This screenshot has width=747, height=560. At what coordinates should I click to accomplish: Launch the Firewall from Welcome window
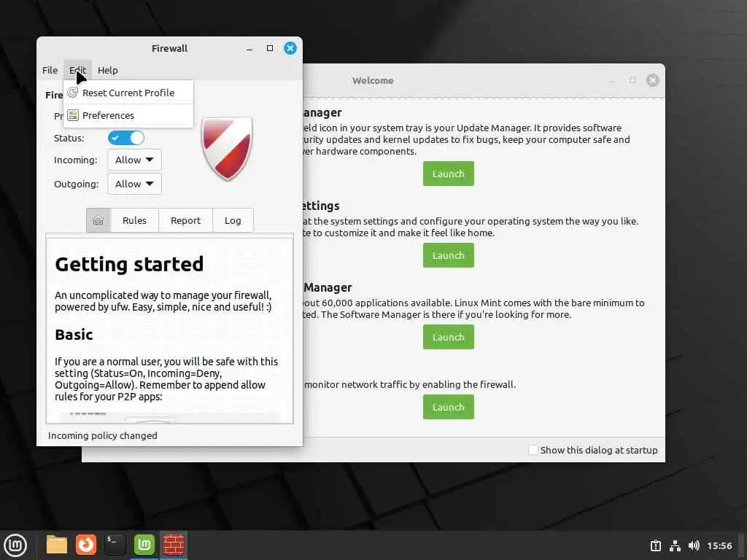449,407
